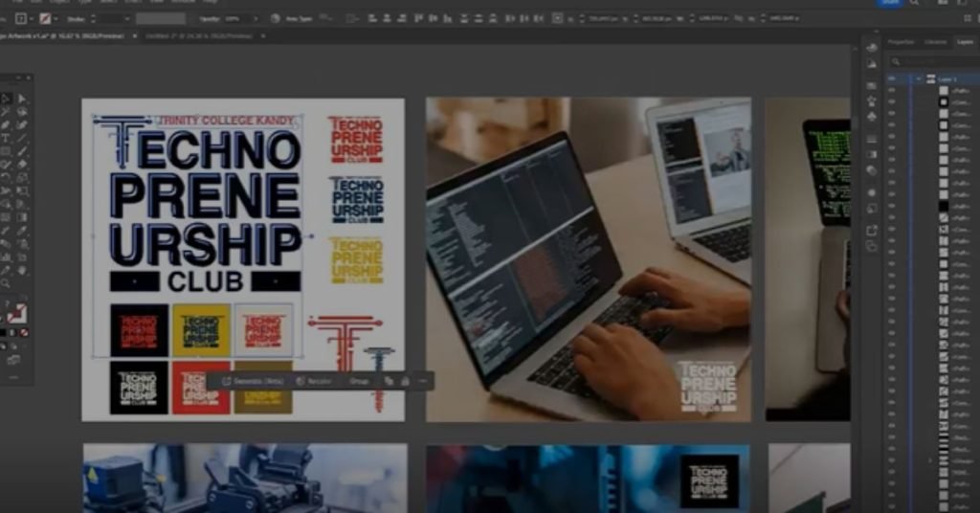
Task: Toggle visibility eye of Layer 1
Action: point(892,78)
